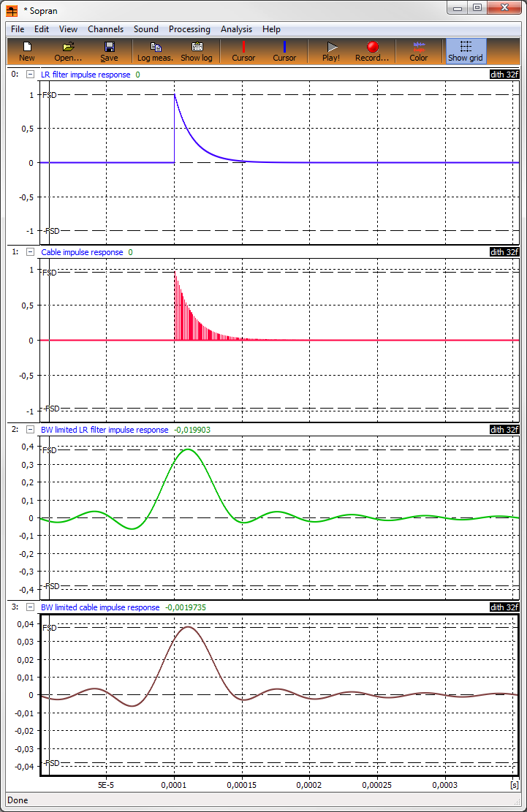Open the Analysis menu
The height and width of the screenshot is (812, 527).
(236, 29)
